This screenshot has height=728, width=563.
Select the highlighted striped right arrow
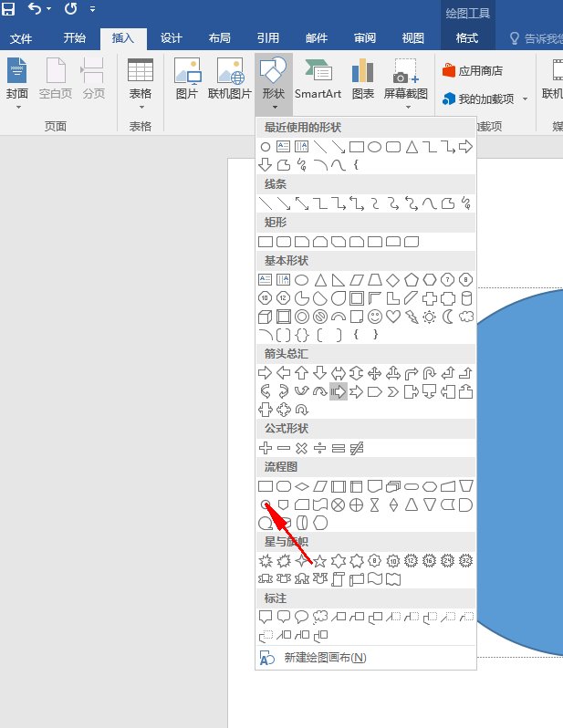click(339, 392)
